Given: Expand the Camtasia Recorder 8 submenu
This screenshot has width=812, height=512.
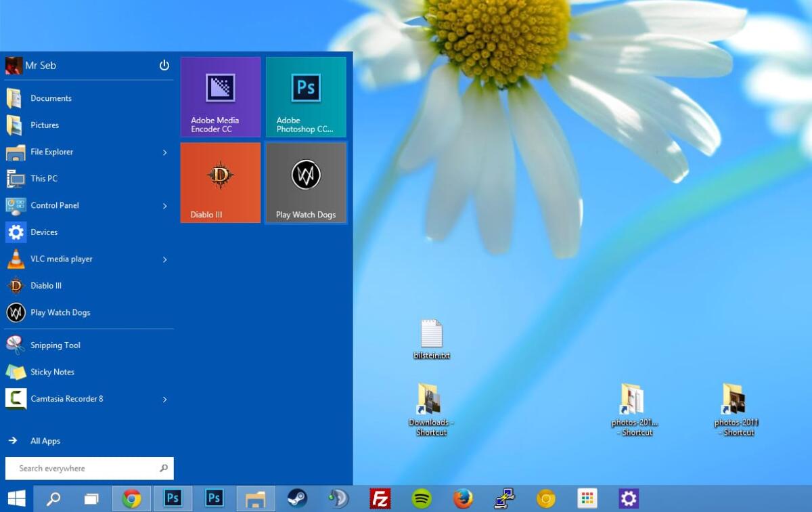Looking at the screenshot, I should click(164, 399).
